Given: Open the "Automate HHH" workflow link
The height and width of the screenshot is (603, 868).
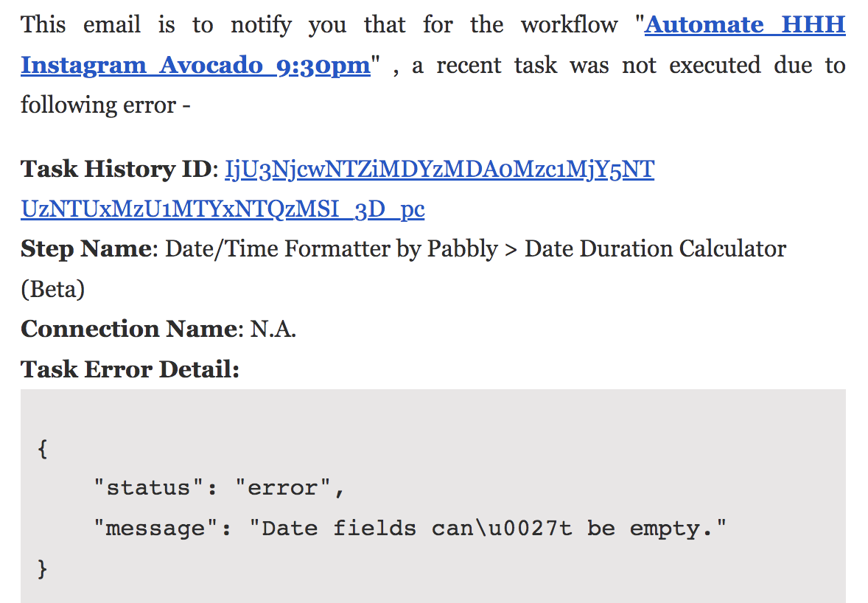Looking at the screenshot, I should (745, 25).
